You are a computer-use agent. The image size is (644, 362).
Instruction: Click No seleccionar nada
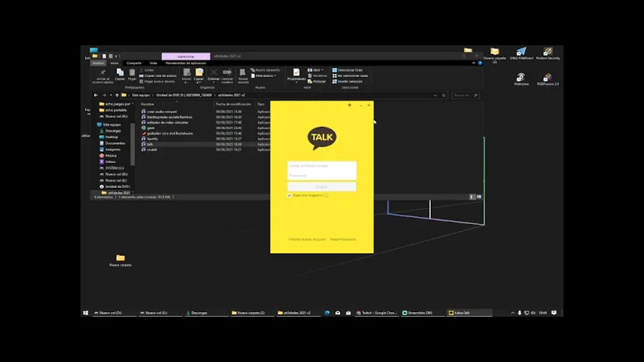coord(350,75)
